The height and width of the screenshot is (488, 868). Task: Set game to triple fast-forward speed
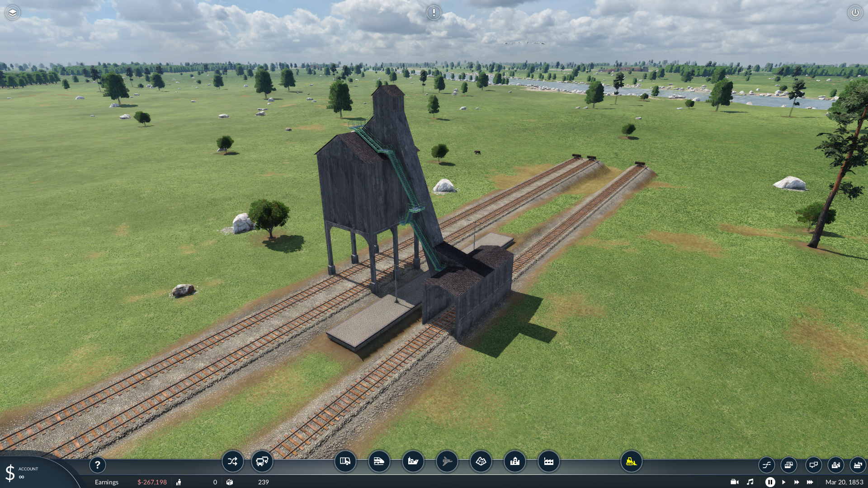point(810,482)
